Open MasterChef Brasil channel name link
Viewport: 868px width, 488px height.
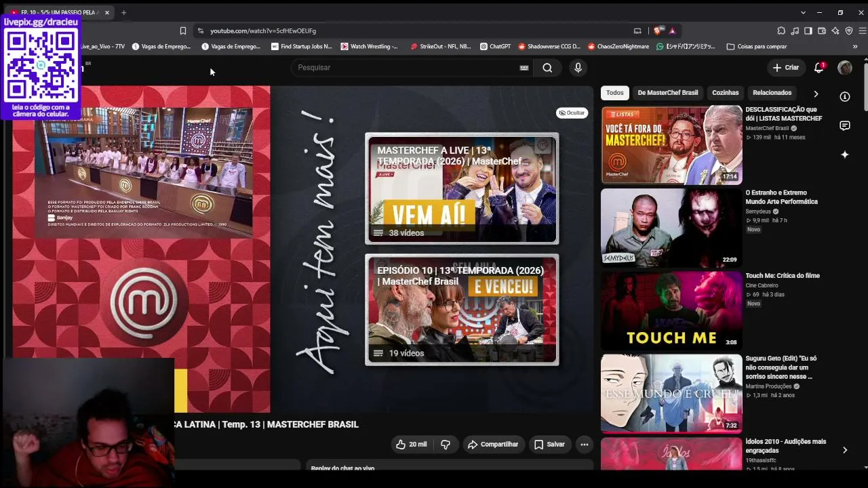[767, 128]
